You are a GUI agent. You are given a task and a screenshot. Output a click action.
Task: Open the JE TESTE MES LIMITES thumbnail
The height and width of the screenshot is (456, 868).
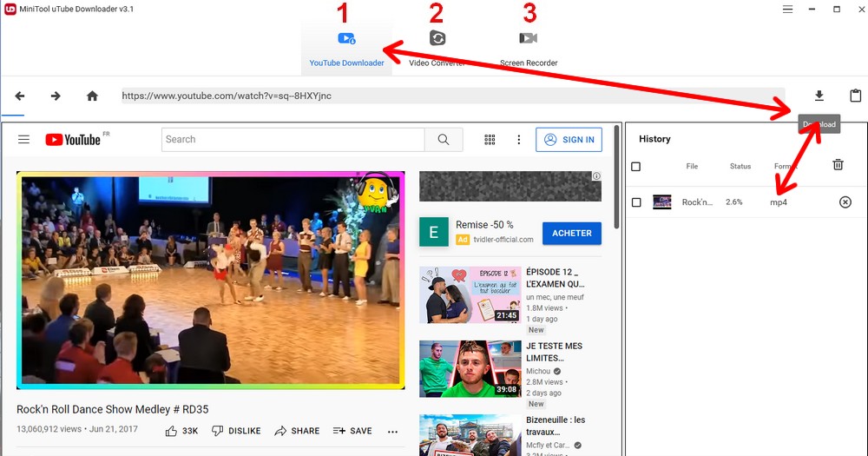[470, 369]
